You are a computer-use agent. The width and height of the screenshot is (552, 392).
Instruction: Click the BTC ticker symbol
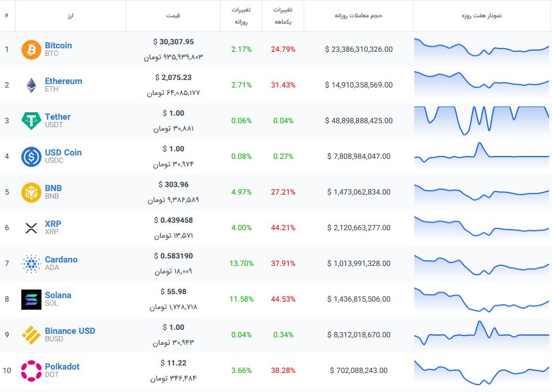click(x=51, y=54)
